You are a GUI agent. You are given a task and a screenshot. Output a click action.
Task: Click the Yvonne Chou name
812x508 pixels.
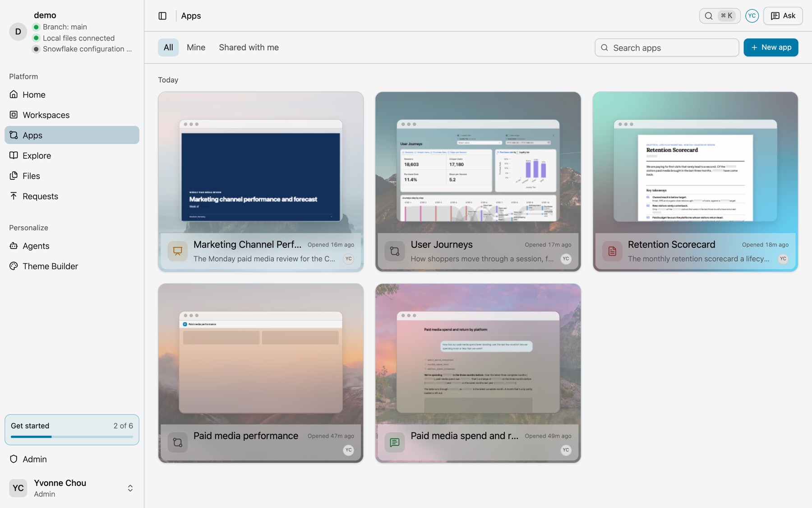pyautogui.click(x=60, y=483)
